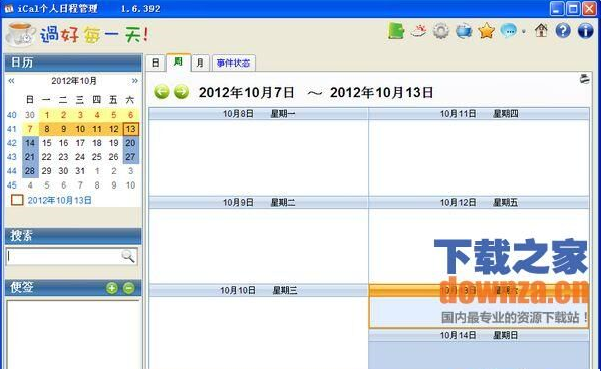Click the 便签 panel header
The width and height of the screenshot is (603, 371).
(x=73, y=288)
